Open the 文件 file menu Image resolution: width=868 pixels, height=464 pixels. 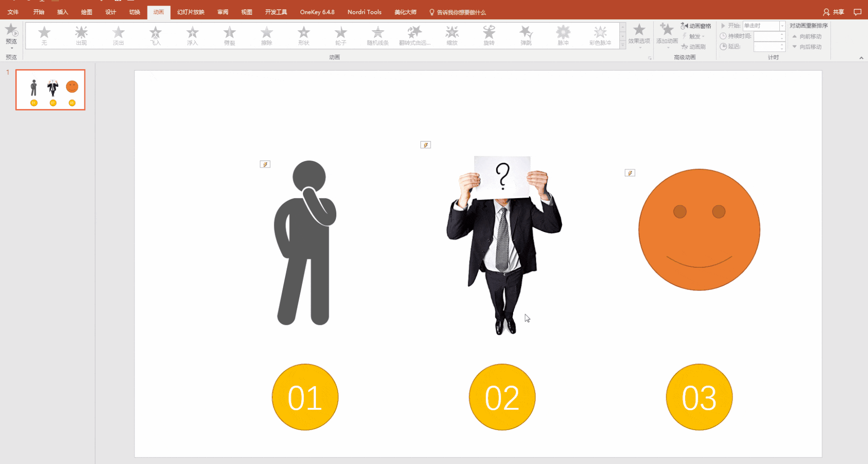(13, 12)
